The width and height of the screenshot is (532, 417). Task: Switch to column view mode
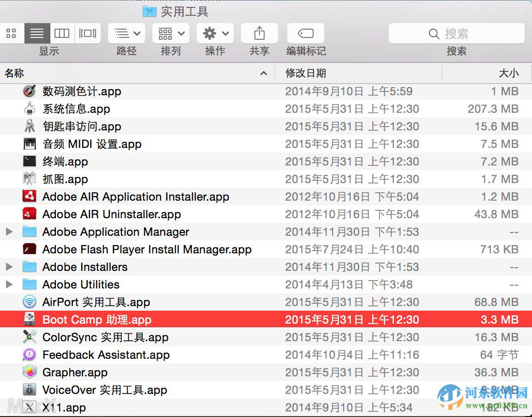[x=62, y=33]
